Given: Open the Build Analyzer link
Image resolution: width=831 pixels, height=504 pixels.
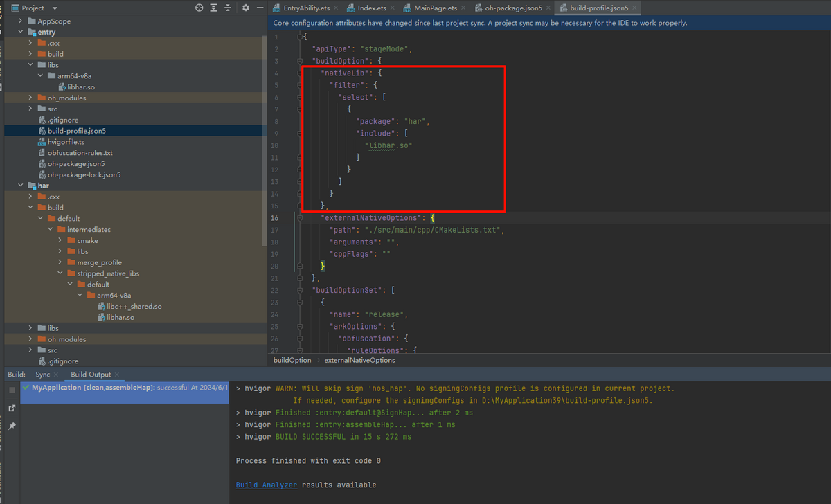Looking at the screenshot, I should (x=266, y=485).
